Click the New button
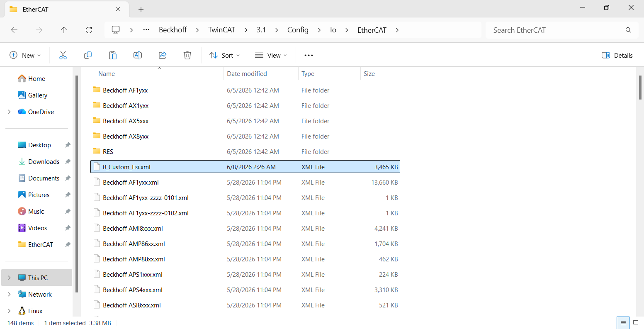Screen dimensions: 644x329 (x=25, y=55)
